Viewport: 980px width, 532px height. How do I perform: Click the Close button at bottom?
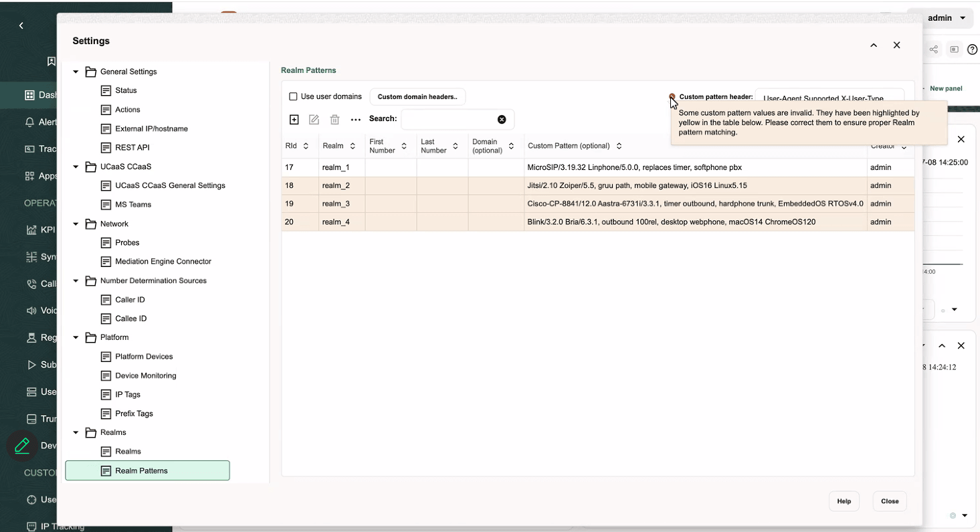tap(890, 501)
